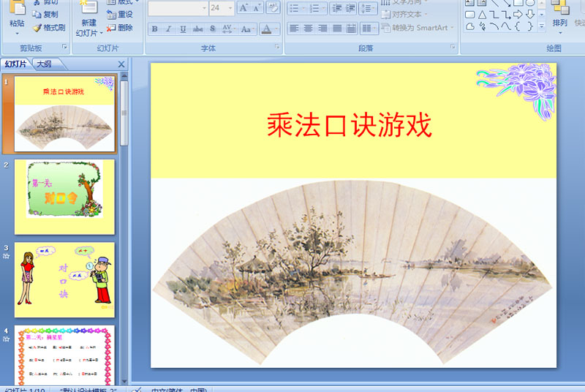
Task: Toggle underline formatting
Action: pos(183,29)
